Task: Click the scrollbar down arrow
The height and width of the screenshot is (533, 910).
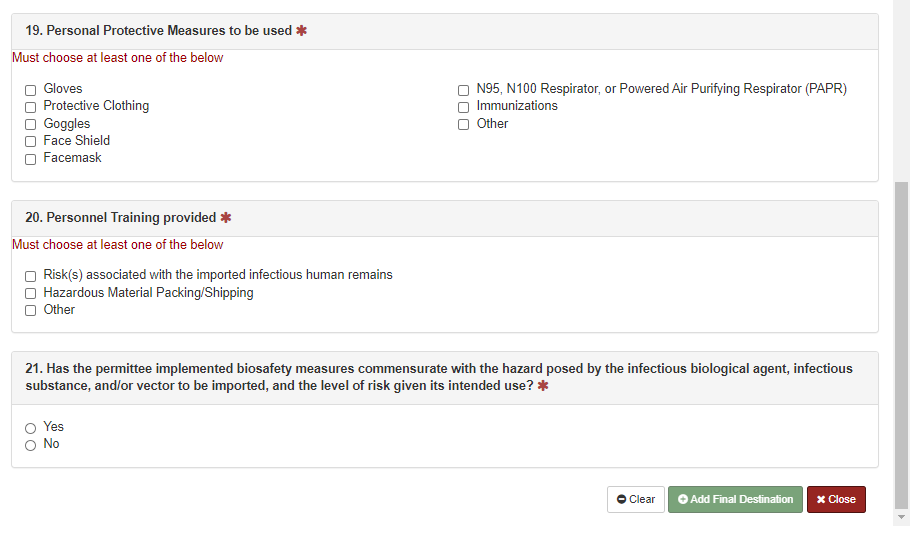Action: pyautogui.click(x=902, y=517)
